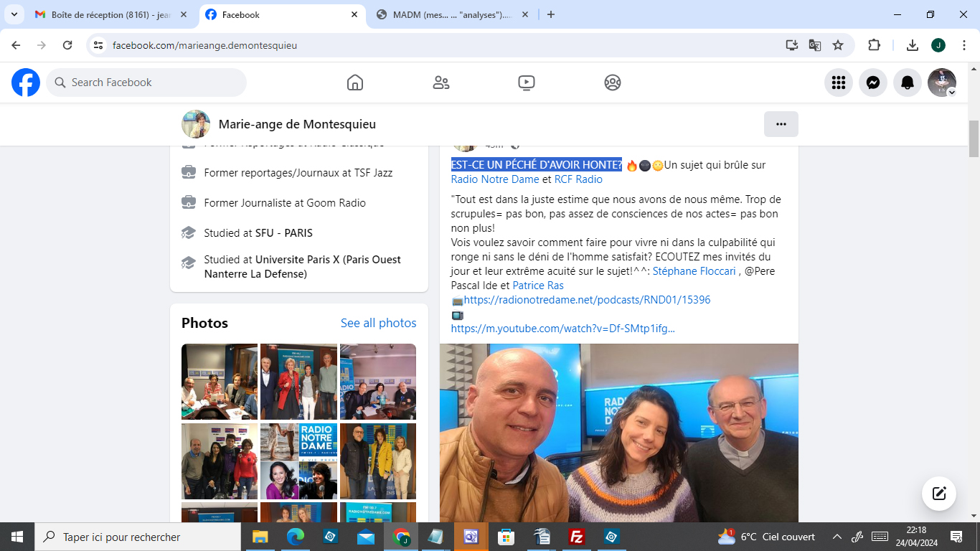This screenshot has width=980, height=551.
Task: Click the Facebook logo
Action: (x=26, y=83)
